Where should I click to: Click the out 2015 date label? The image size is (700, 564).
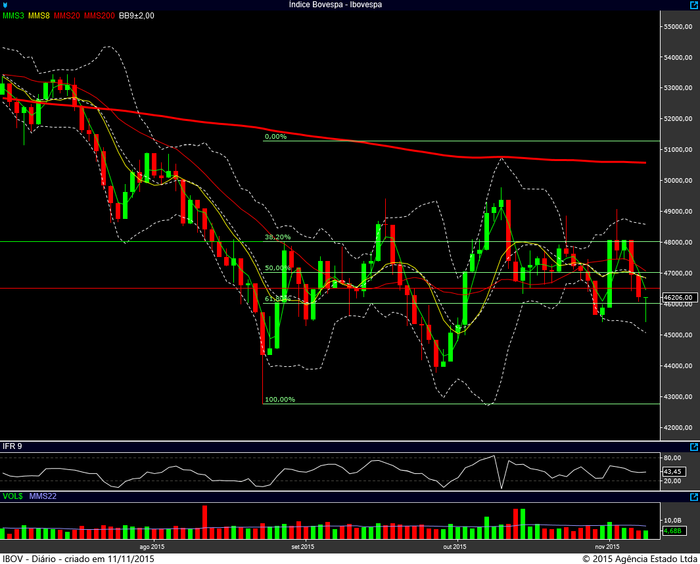pyautogui.click(x=455, y=547)
